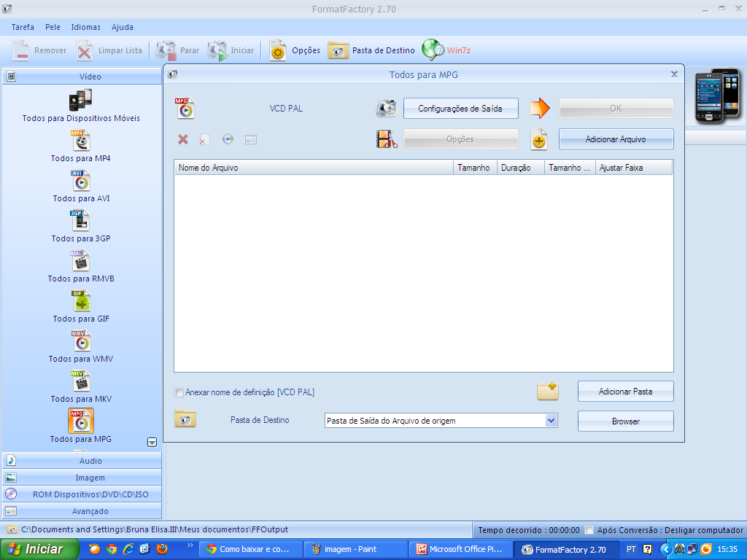747x560 pixels.
Task: Click the Limpar Lista toolbar icon
Action: [85, 50]
